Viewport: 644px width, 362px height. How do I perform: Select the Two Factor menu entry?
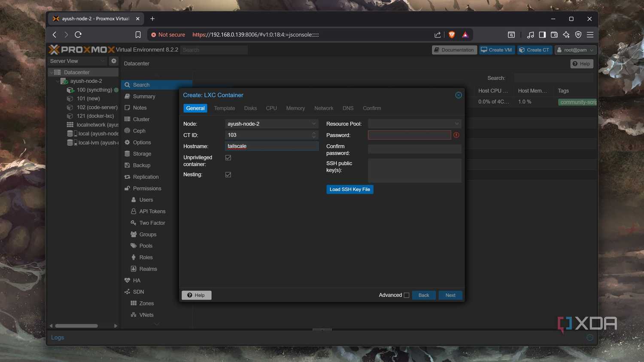[152, 223]
